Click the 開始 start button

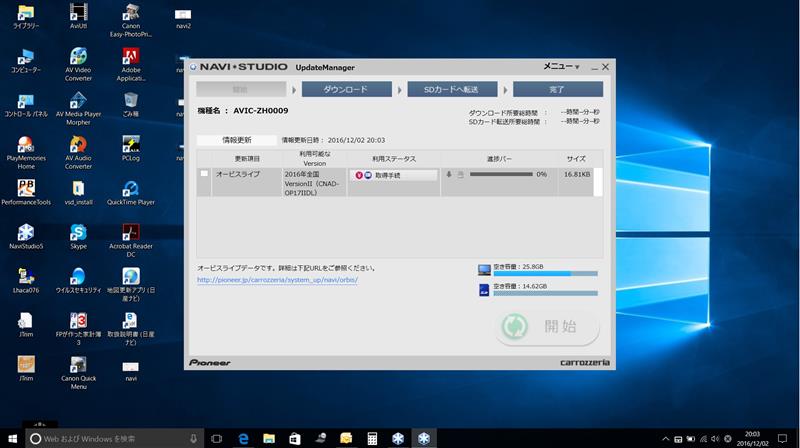click(x=547, y=326)
